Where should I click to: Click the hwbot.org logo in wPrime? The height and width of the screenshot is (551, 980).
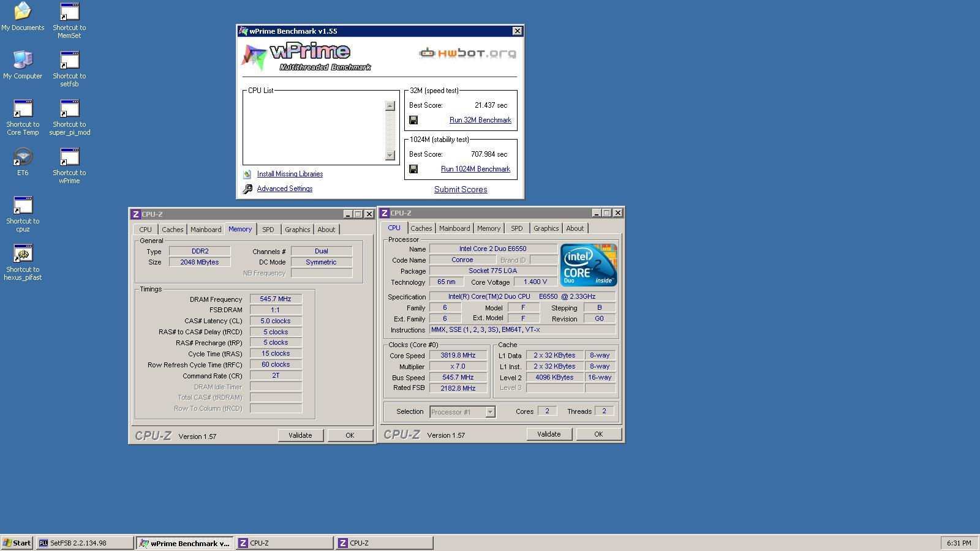coord(467,53)
